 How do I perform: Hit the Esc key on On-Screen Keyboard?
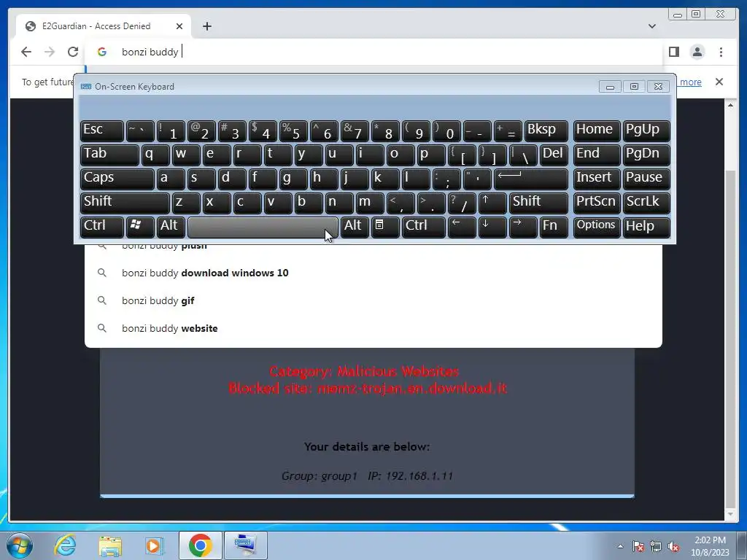102,131
